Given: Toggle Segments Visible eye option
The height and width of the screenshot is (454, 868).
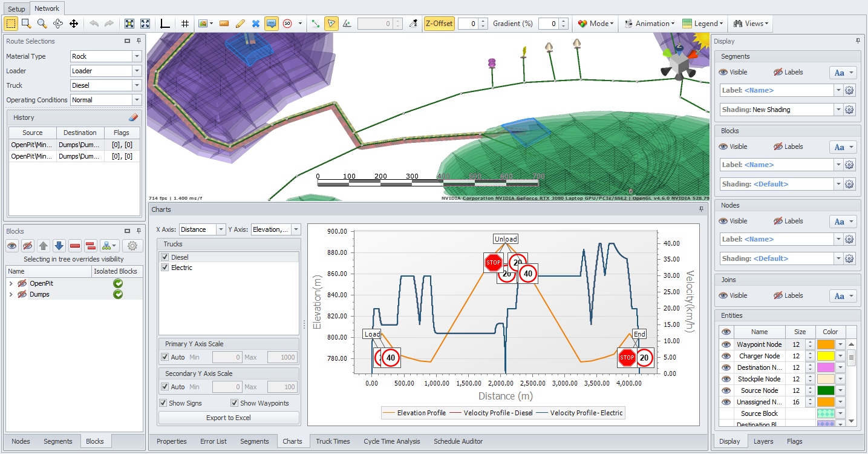Looking at the screenshot, I should (x=733, y=72).
